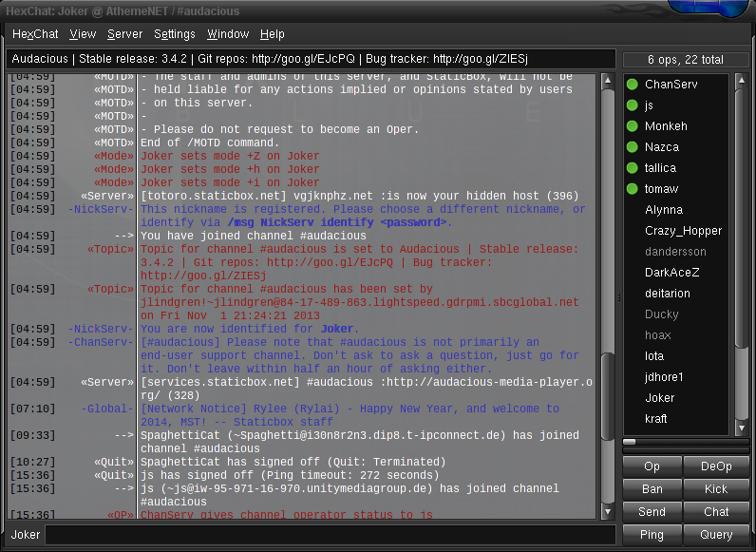Screen dimensions: 756x552
Task: Click the DeOp button
Action: [716, 466]
